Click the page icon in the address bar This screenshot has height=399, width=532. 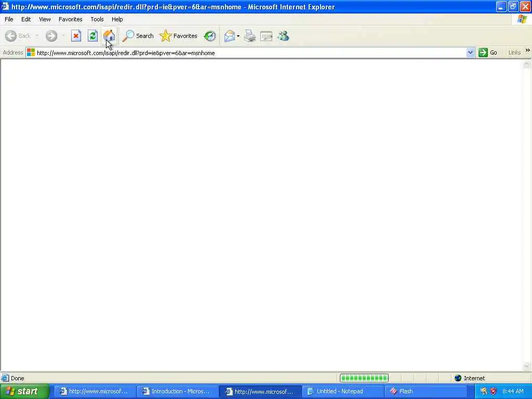(x=31, y=52)
